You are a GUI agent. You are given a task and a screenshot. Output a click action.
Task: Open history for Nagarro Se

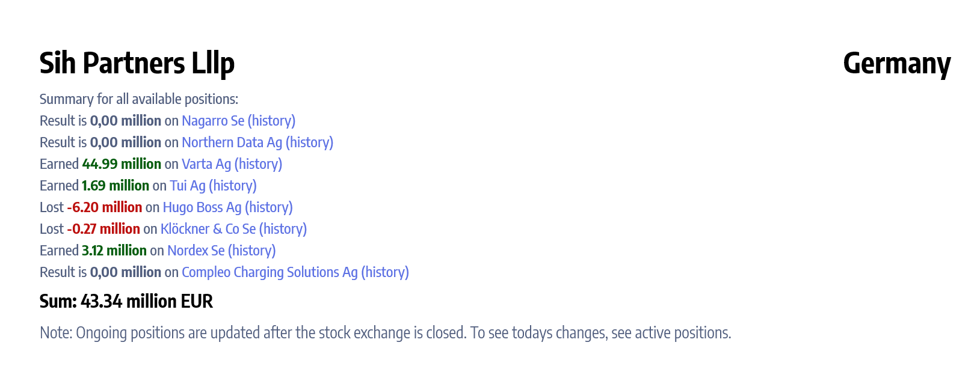[271, 121]
